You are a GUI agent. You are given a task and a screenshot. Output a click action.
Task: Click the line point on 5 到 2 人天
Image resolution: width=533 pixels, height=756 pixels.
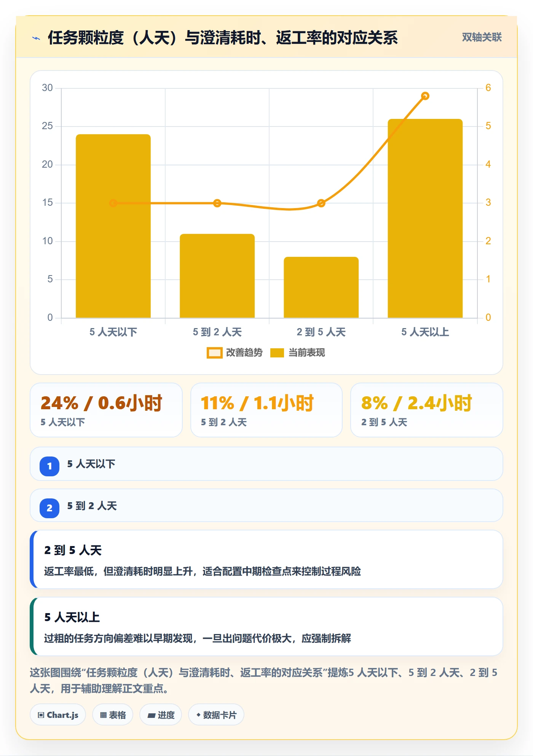pos(217,203)
